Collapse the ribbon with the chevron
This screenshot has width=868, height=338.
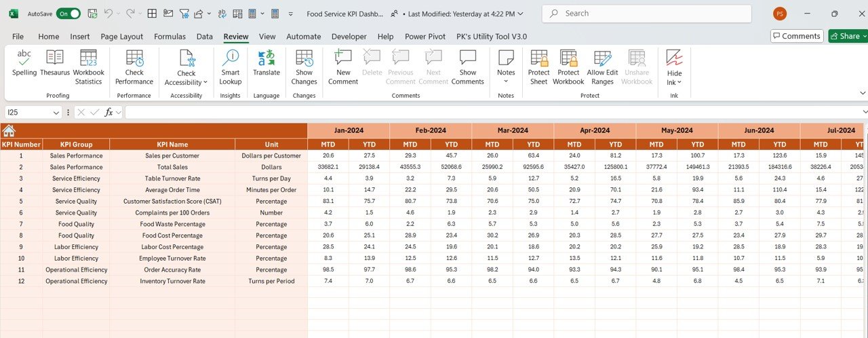(863, 93)
